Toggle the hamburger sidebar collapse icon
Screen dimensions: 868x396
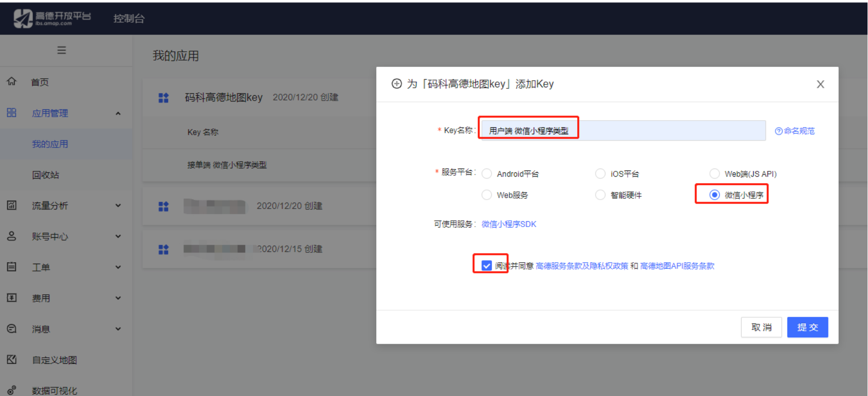[x=61, y=50]
